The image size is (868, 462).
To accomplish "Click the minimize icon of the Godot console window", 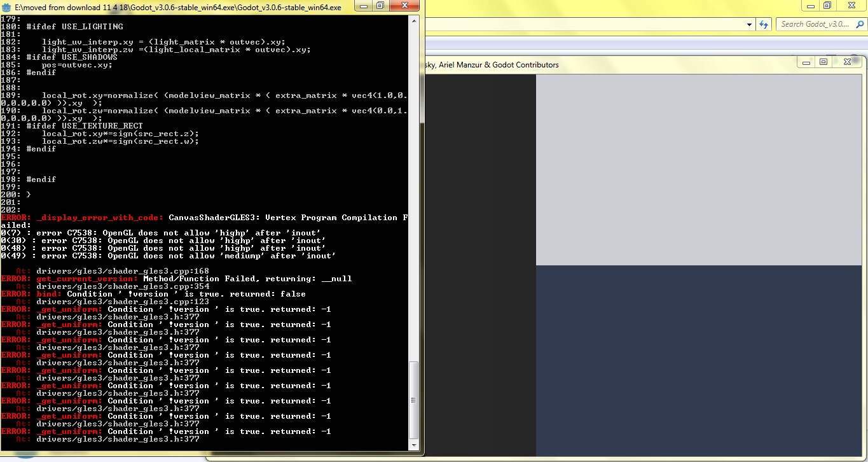I will click(x=363, y=6).
